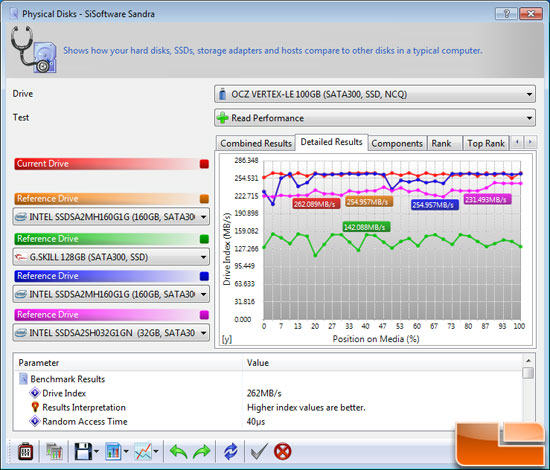Click the red cancel circle icon
This screenshot has width=550, height=470.
click(283, 451)
